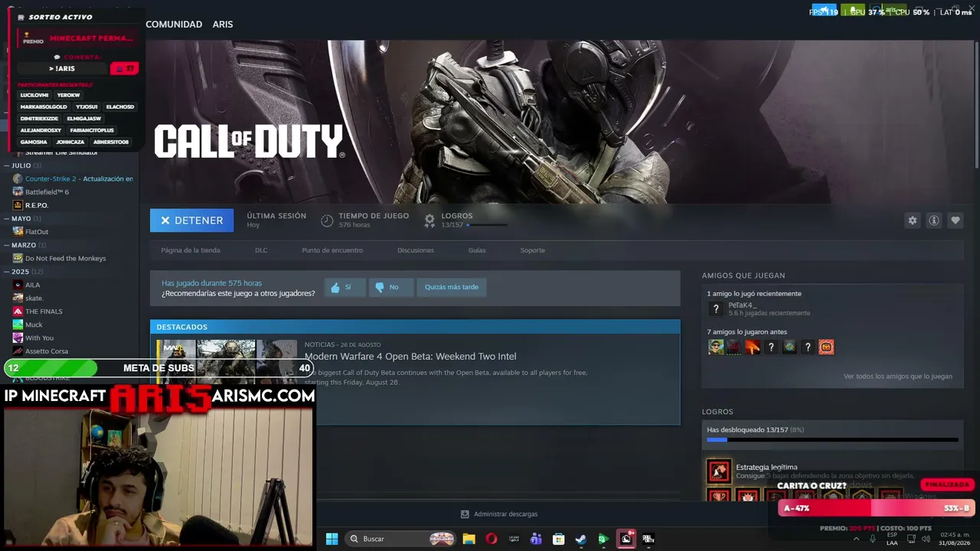Click the PeTaK4_ friend name
This screenshot has height=551, width=980.
[742, 305]
